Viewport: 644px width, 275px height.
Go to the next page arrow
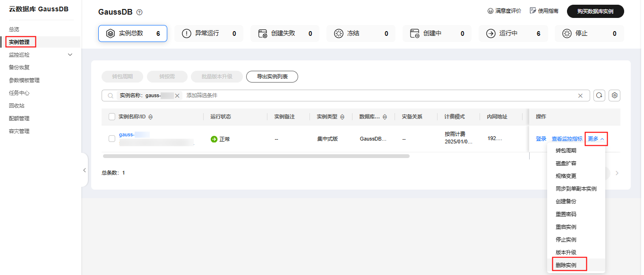pyautogui.click(x=617, y=173)
